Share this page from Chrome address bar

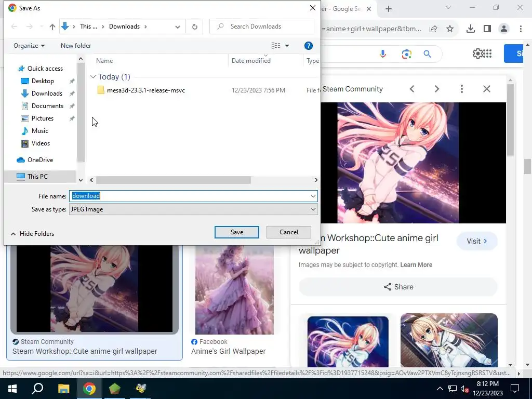433,29
